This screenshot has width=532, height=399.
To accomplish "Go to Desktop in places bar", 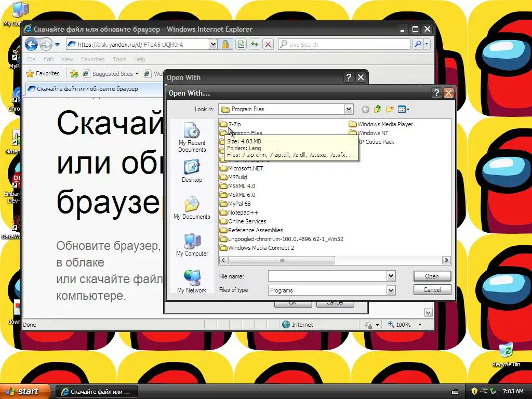I will tap(192, 171).
